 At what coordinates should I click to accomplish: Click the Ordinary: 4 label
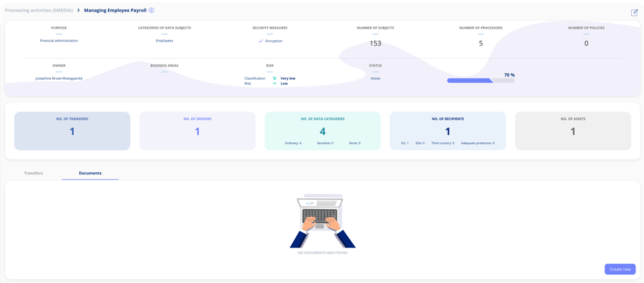coord(293,143)
